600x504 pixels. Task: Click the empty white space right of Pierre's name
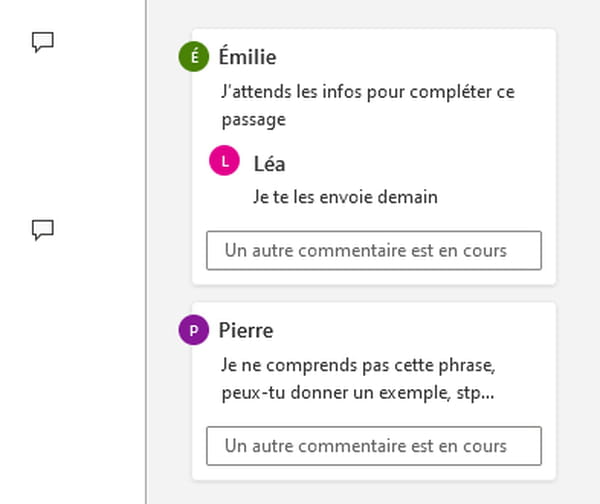point(420,330)
